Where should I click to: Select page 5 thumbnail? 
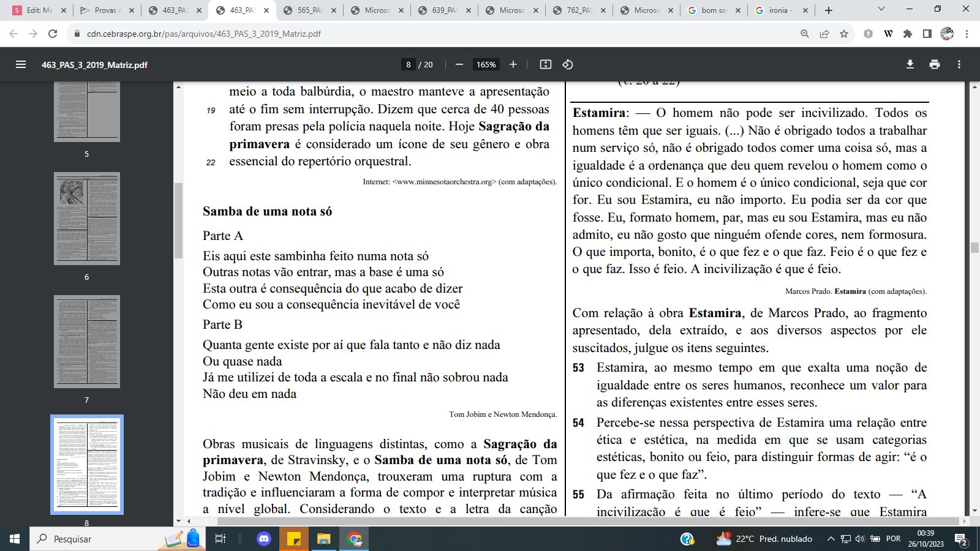(x=87, y=111)
